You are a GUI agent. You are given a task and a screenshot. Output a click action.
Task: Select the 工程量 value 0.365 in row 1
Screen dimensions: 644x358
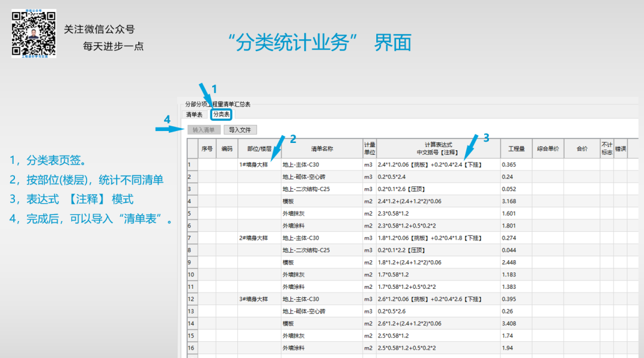pyautogui.click(x=510, y=164)
